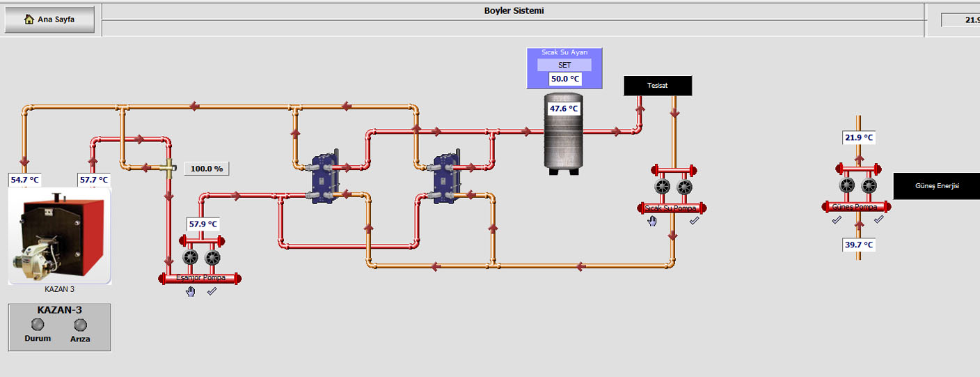Select the three-way mixing valve icon
The image size is (980, 377).
point(168,167)
